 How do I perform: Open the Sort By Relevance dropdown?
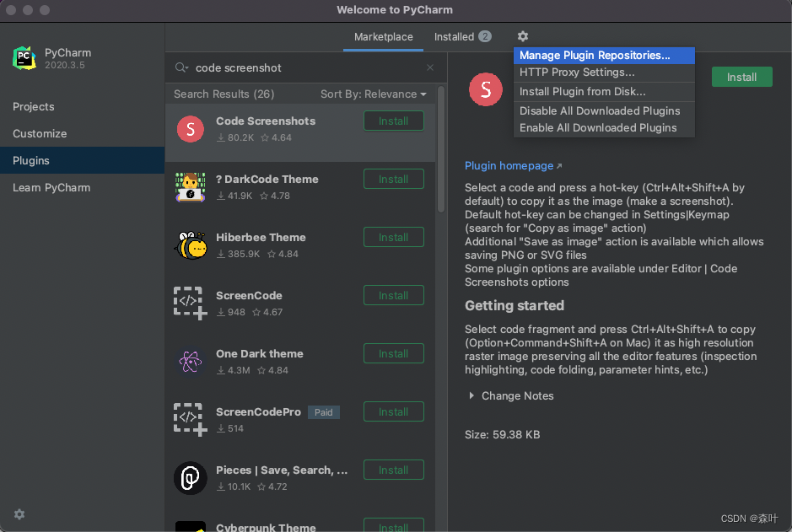(x=374, y=94)
